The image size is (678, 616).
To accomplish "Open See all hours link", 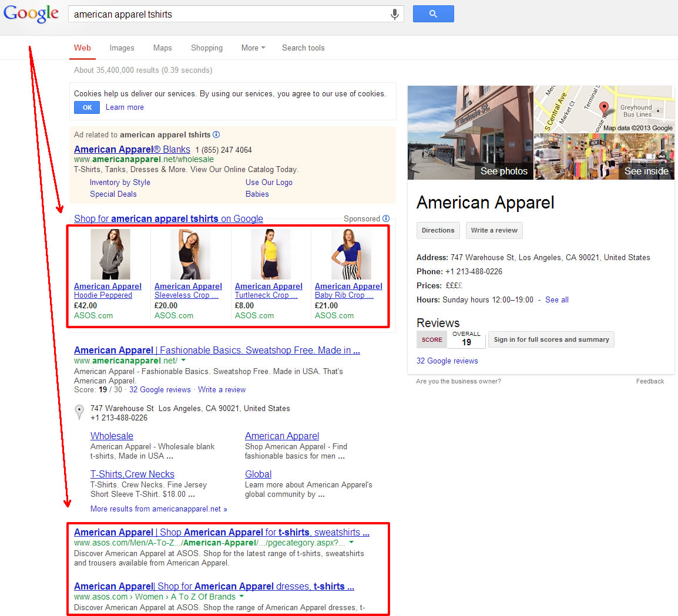I will (x=557, y=299).
